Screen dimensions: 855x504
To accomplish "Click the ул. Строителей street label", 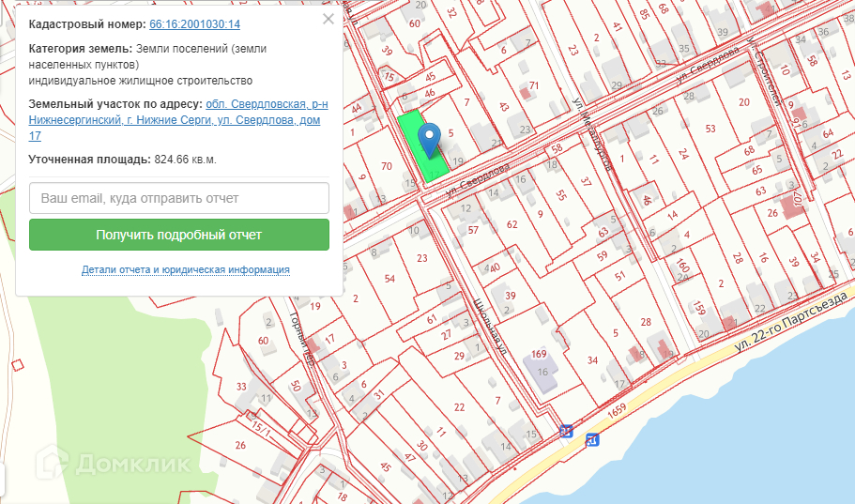I will [x=765, y=69].
